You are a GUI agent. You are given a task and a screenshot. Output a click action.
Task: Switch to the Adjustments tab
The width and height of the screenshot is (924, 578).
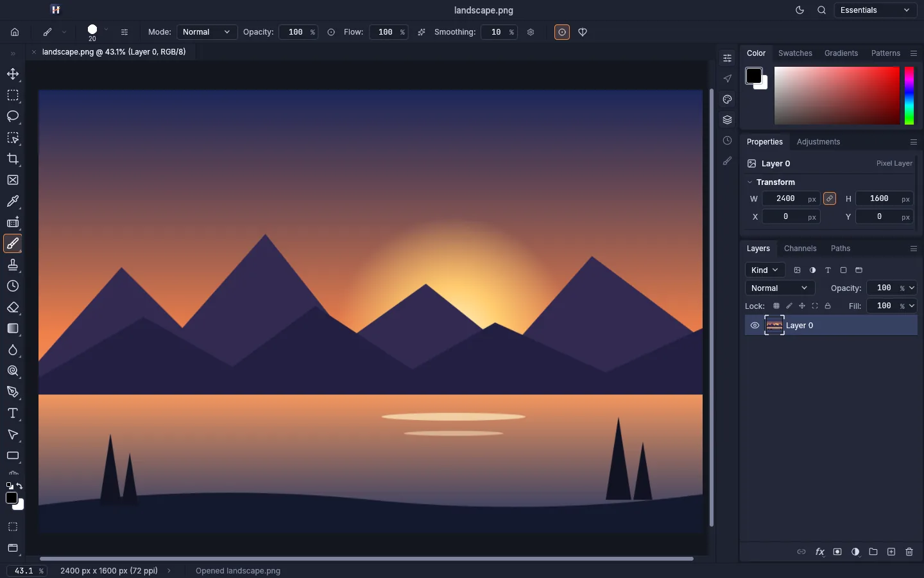pos(818,142)
